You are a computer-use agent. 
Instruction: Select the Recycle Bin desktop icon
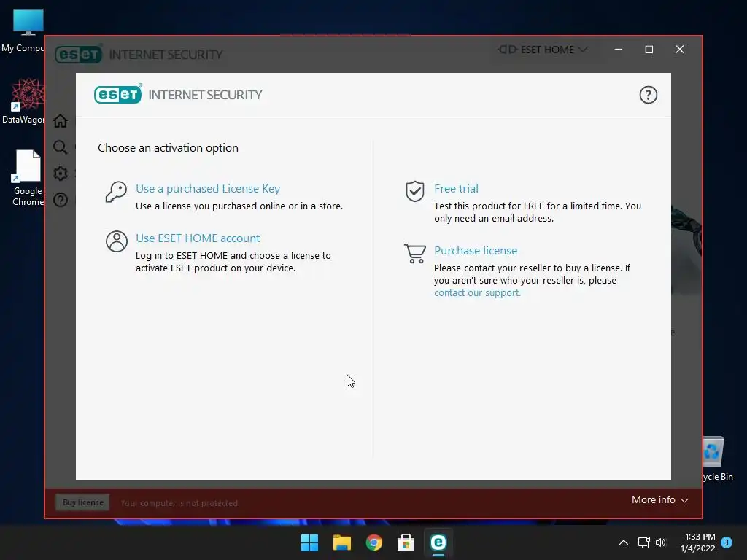pyautogui.click(x=718, y=459)
